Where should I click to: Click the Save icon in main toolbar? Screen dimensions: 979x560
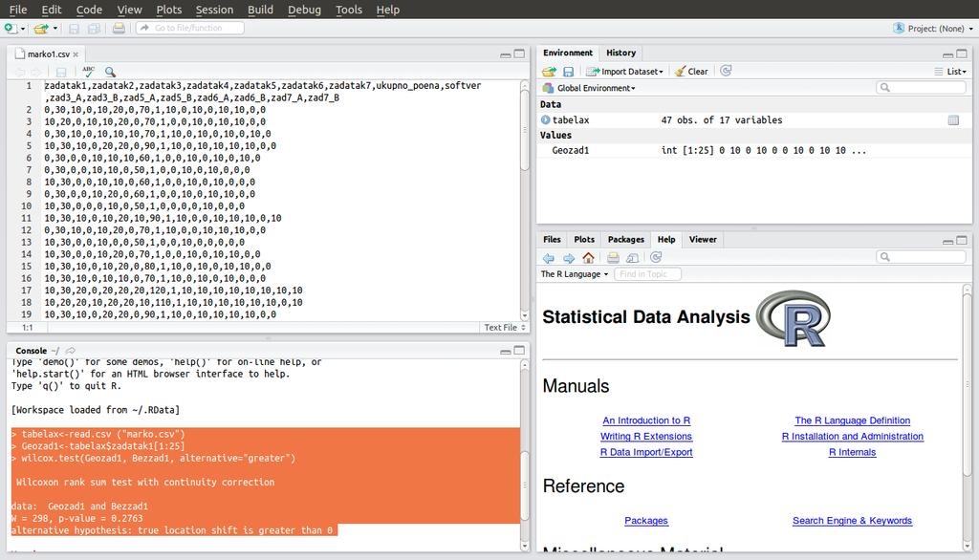(x=74, y=28)
